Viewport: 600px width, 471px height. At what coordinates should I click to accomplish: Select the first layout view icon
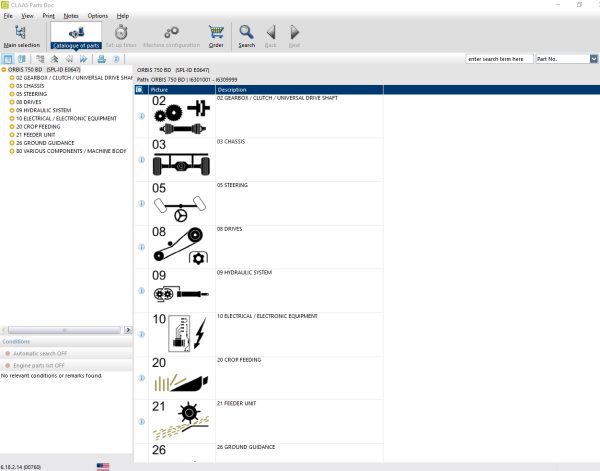(8, 59)
